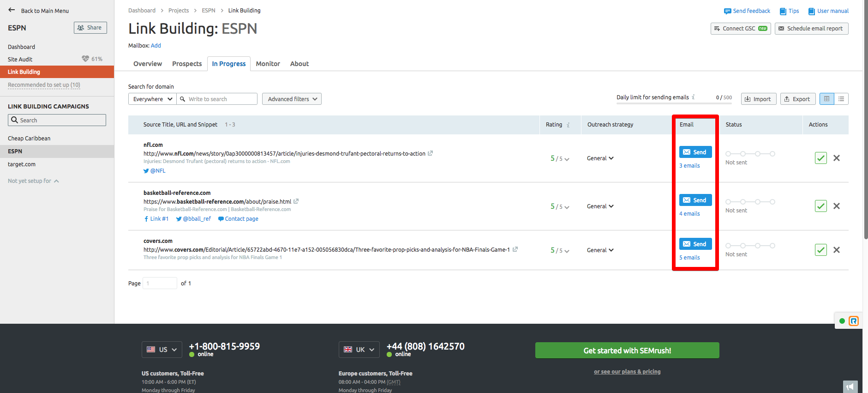Viewport: 868px width, 393px height.
Task: Expand Advanced filters dropdown
Action: click(x=292, y=99)
